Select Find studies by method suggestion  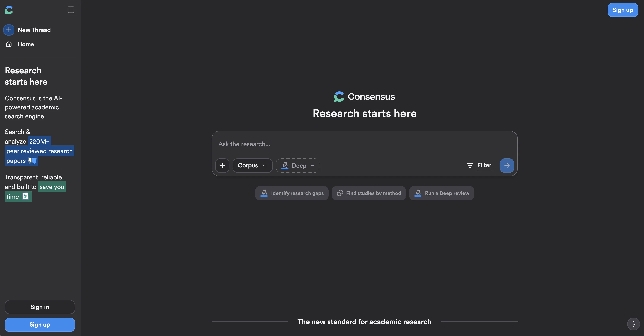(x=369, y=193)
